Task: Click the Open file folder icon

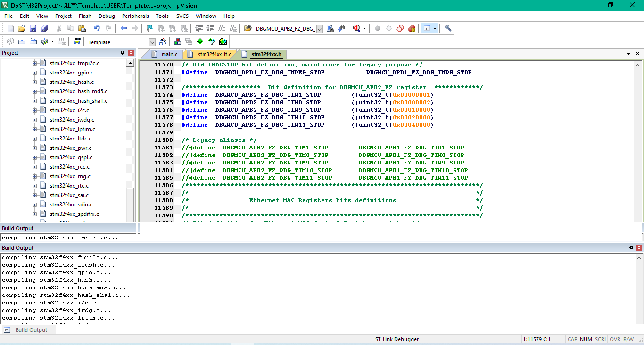Action: click(22, 28)
